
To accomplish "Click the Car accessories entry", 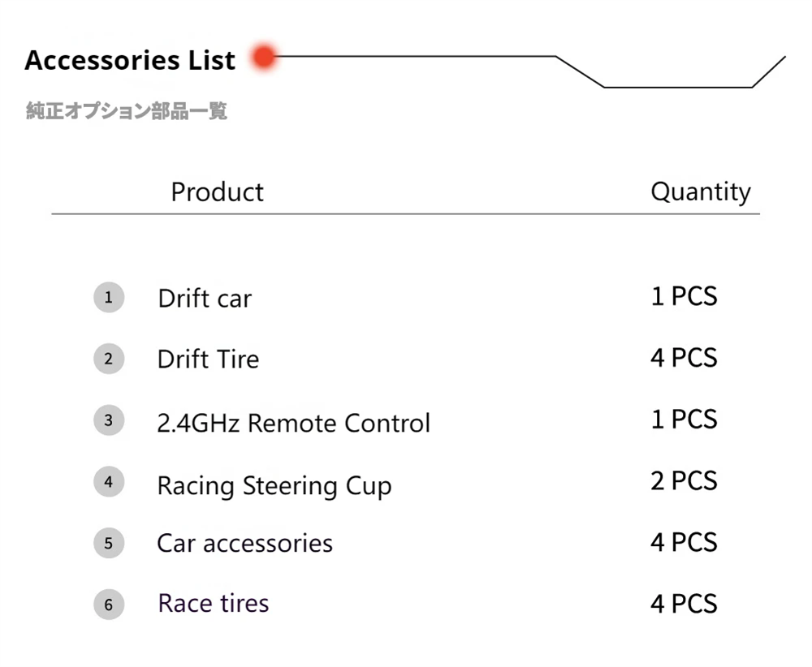I will (244, 543).
